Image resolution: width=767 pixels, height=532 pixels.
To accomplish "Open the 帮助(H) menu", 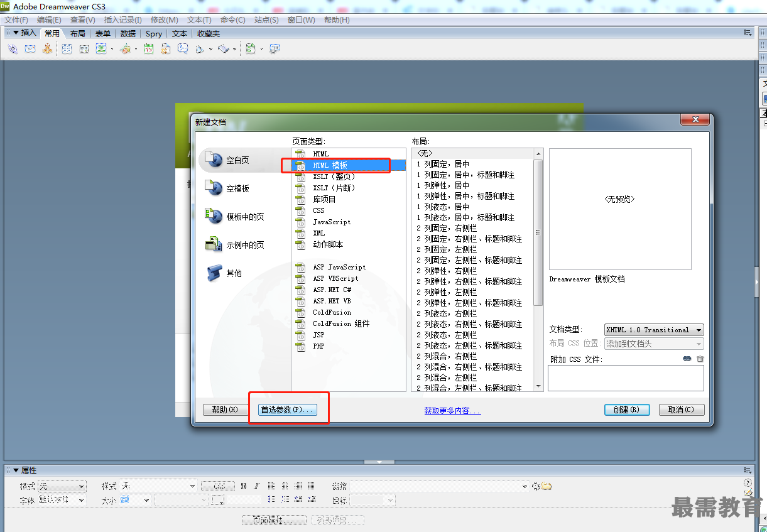I will [x=337, y=20].
